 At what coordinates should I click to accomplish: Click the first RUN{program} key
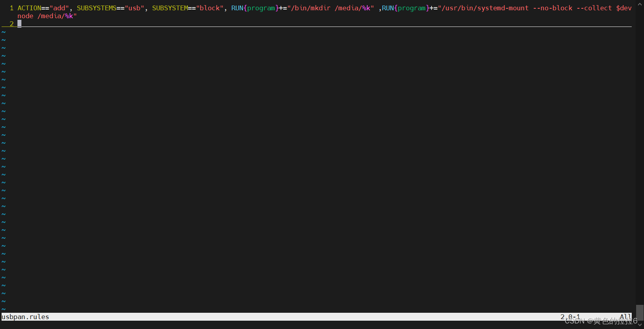(255, 8)
